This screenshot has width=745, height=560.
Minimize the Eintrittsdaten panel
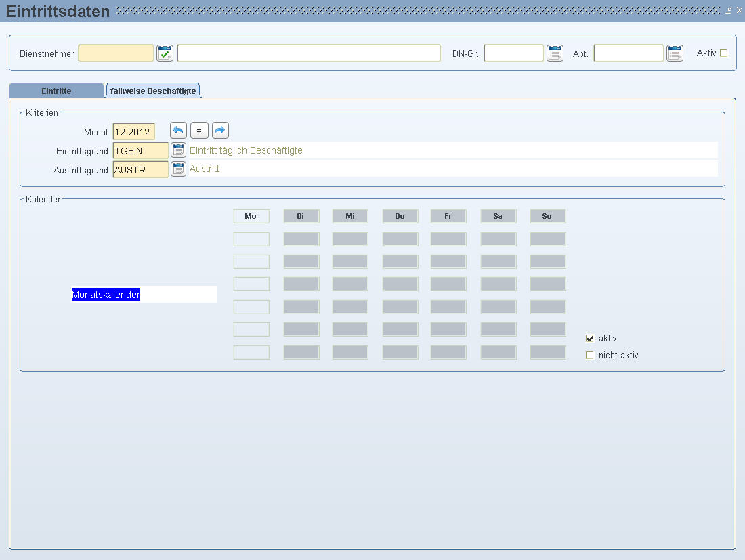pos(729,10)
